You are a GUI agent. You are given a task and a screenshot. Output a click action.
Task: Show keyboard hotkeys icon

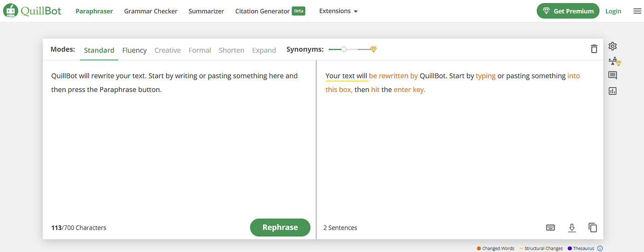(550, 228)
